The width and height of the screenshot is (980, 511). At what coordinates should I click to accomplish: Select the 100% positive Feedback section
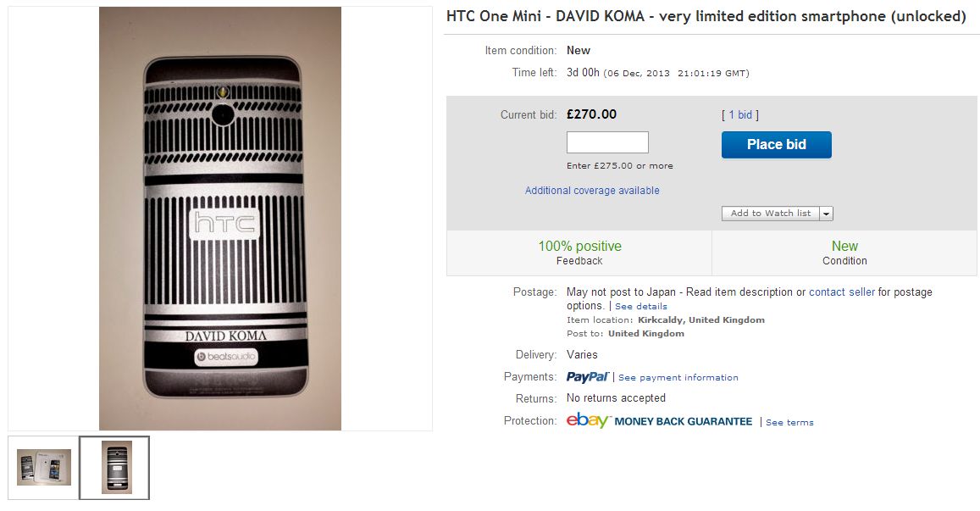click(x=579, y=253)
